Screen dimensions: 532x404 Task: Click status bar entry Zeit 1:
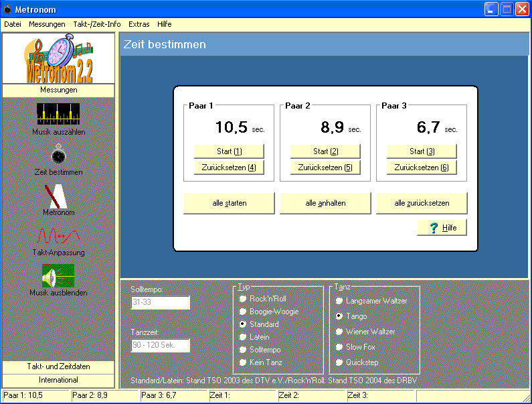[x=242, y=395]
